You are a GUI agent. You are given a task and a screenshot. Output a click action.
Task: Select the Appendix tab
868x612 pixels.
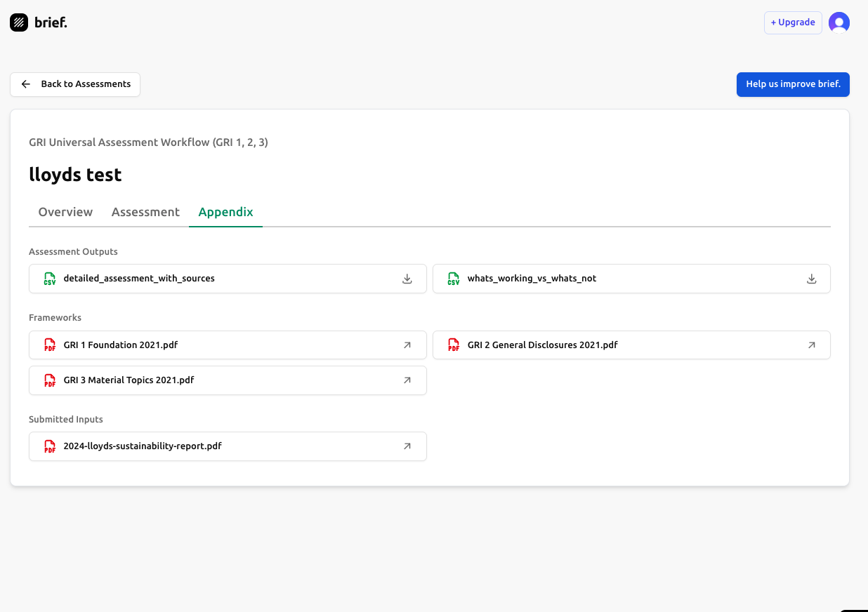pos(225,212)
